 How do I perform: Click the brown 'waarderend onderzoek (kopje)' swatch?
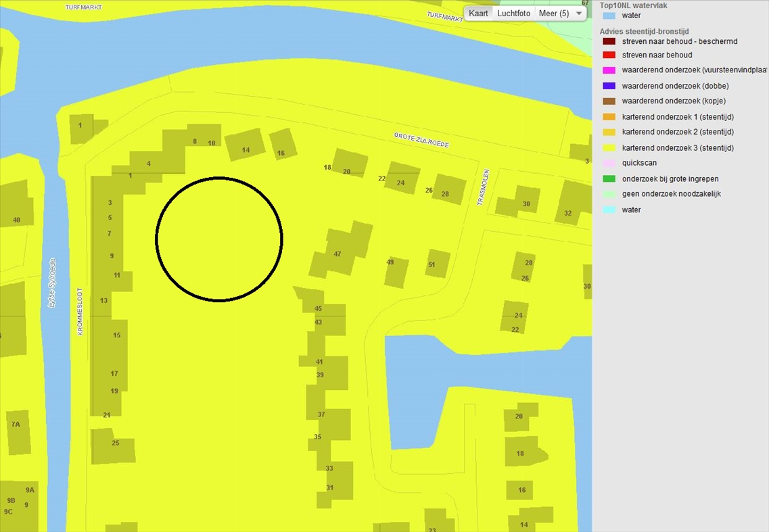609,101
